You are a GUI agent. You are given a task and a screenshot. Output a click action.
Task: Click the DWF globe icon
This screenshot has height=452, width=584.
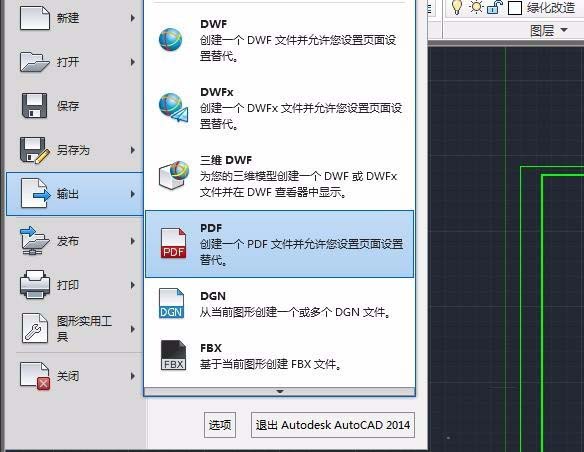(x=171, y=39)
